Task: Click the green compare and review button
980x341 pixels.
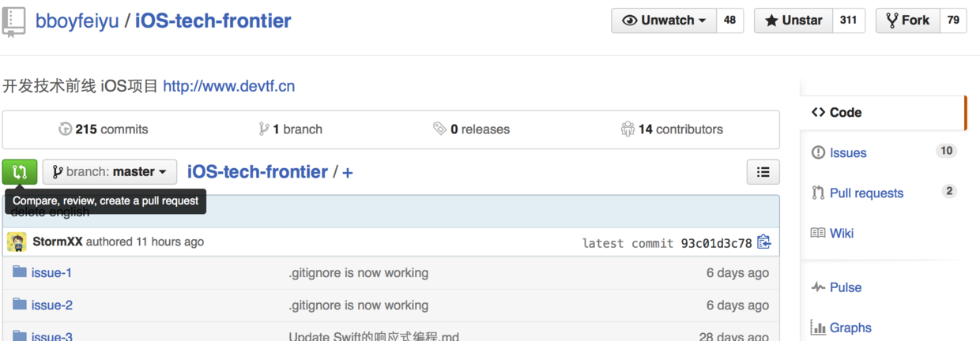Action: click(x=20, y=171)
